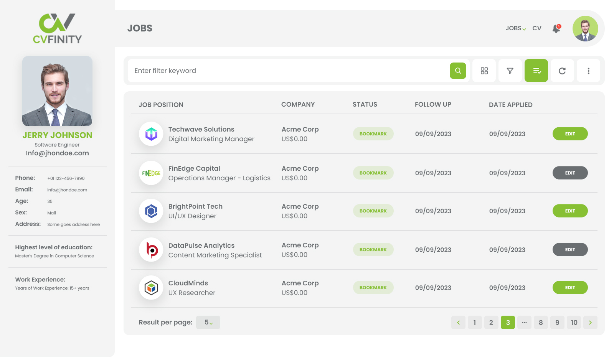The width and height of the screenshot is (614, 364).
Task: Edit the BrightPoint Tech application
Action: pyautogui.click(x=570, y=211)
